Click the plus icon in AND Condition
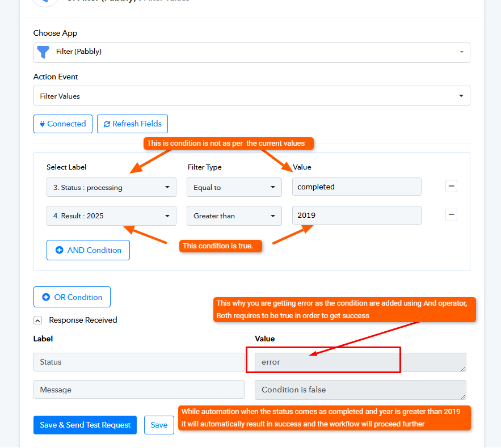The width and height of the screenshot is (501, 448). pos(60,250)
